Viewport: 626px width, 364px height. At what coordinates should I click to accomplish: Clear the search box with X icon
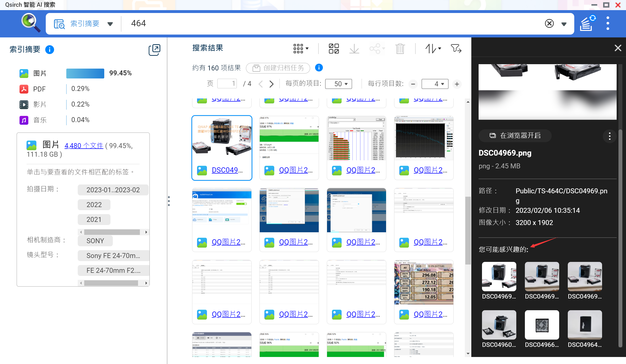tap(549, 24)
